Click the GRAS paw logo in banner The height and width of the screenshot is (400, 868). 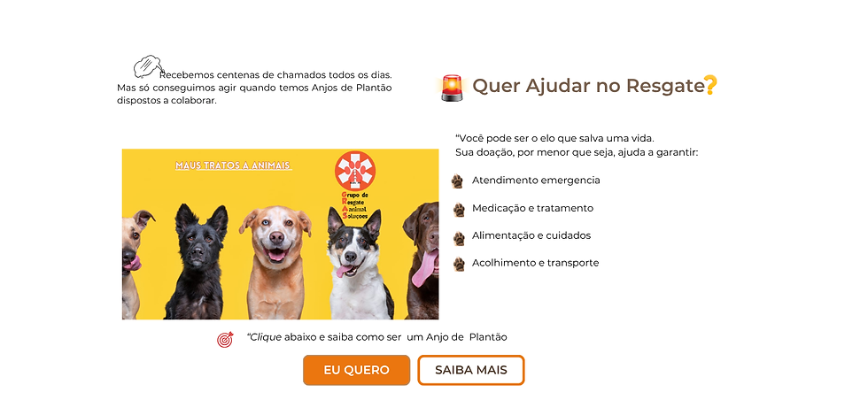click(x=355, y=171)
